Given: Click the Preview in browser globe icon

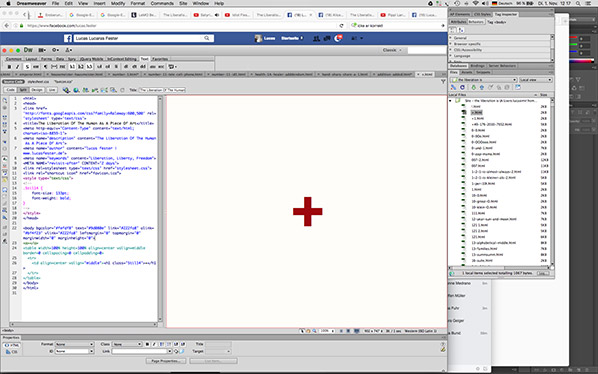Looking at the screenshot, I should (76, 90).
